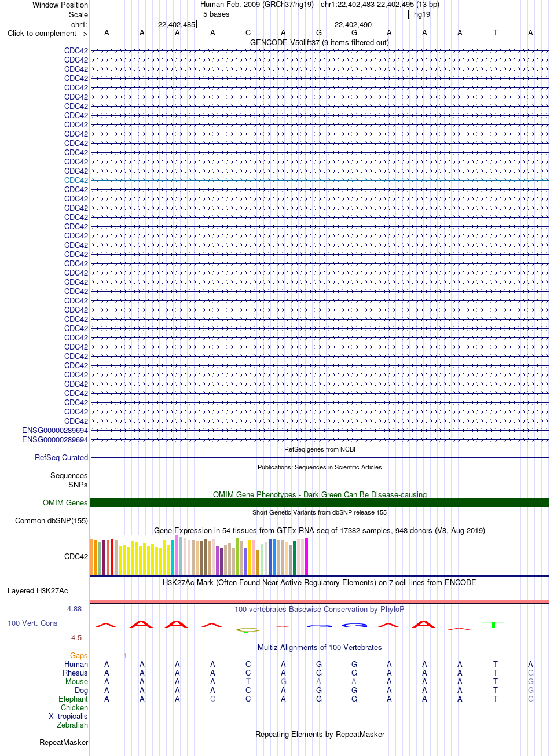The width and height of the screenshot is (550, 756).
Task: Click the gray T base in Mouse row
Action: [248, 681]
